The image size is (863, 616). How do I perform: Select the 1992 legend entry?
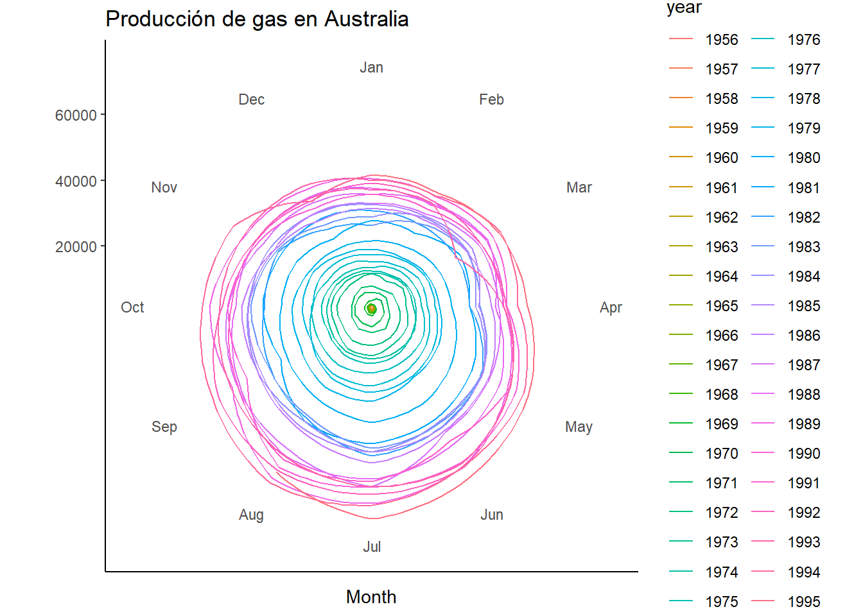click(786, 513)
